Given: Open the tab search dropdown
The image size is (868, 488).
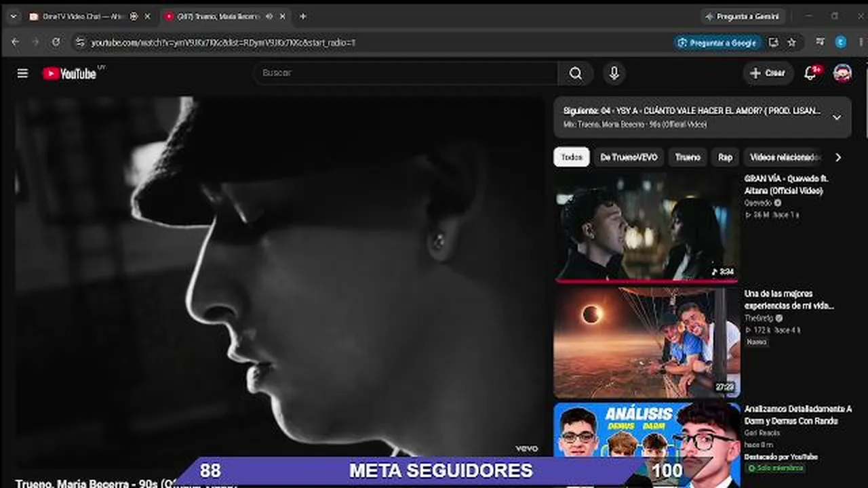Looking at the screenshot, I should point(13,16).
